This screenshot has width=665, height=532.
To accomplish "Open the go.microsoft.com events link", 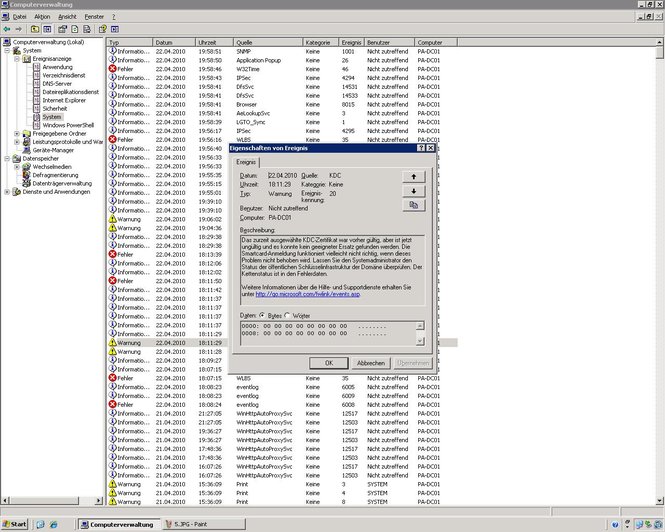I will [307, 294].
